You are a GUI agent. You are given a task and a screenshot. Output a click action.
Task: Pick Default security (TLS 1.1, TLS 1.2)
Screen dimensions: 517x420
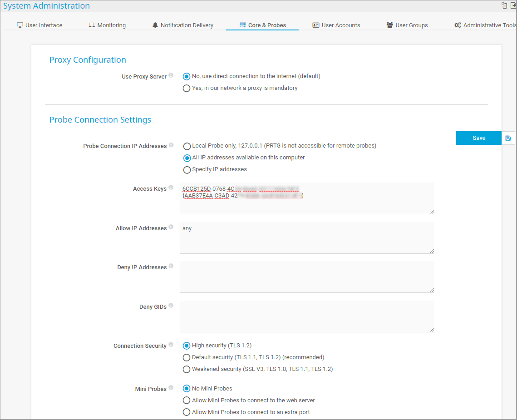tap(187, 358)
